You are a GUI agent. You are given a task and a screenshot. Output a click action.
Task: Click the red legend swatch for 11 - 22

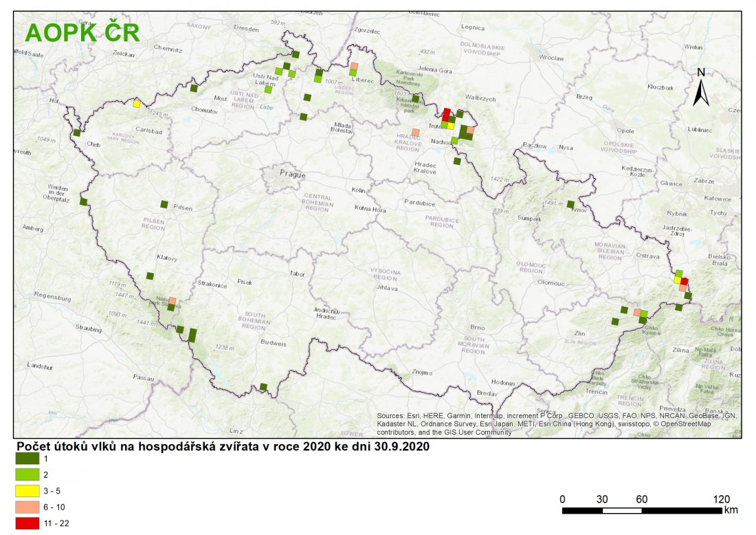(25, 523)
